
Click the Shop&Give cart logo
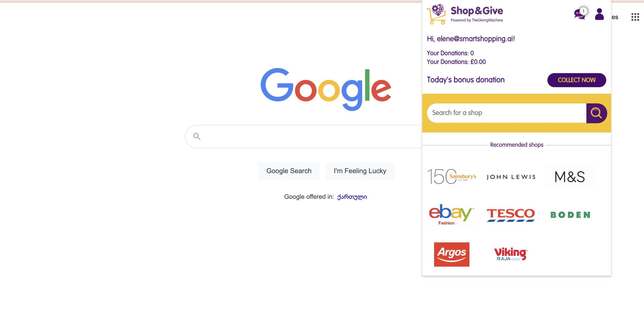[436, 14]
